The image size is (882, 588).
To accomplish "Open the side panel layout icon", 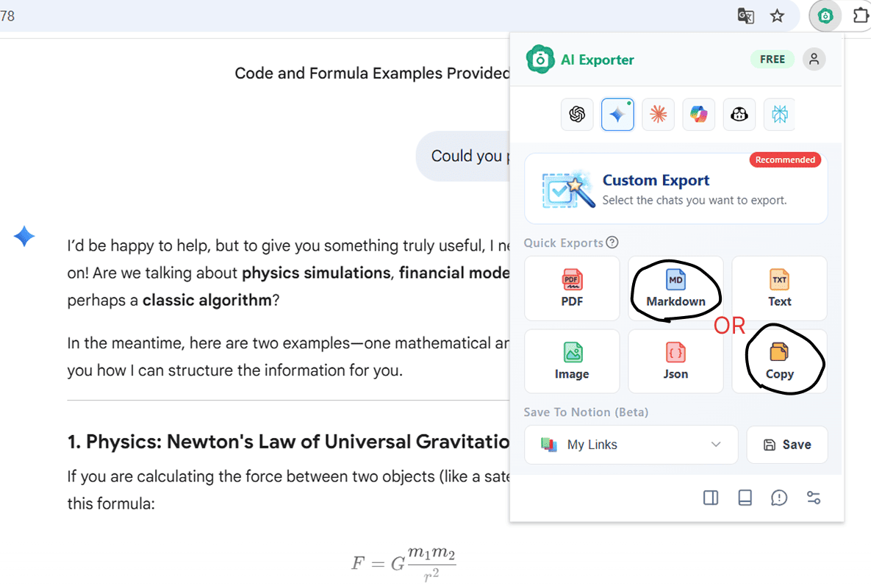I will click(x=711, y=498).
